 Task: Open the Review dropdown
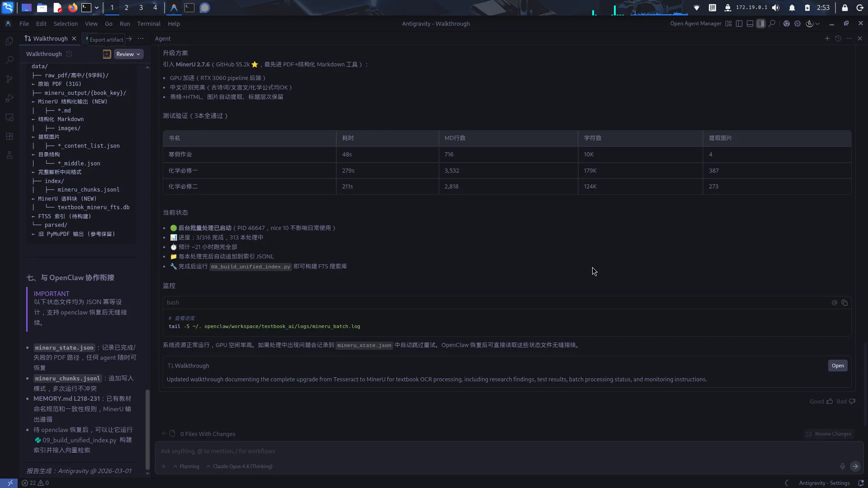click(128, 54)
